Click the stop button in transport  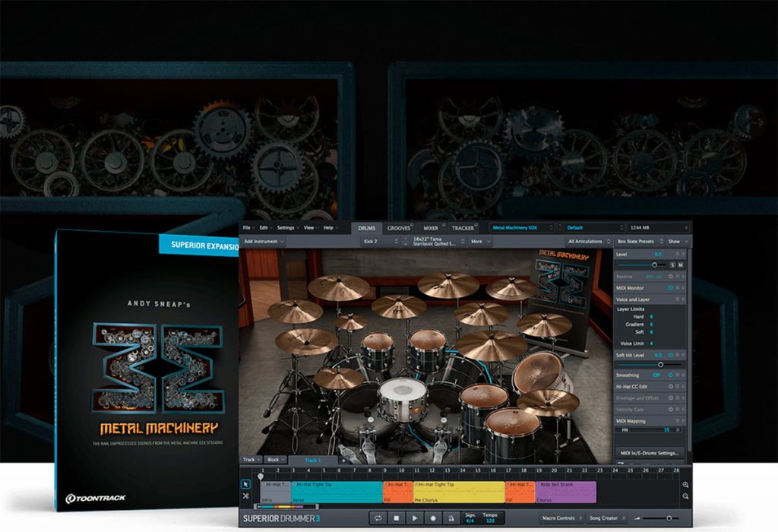[x=397, y=518]
